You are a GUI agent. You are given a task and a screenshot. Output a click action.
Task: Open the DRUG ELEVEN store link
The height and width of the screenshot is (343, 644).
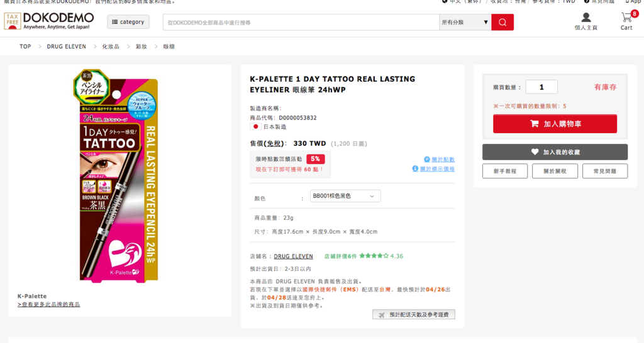tap(293, 256)
